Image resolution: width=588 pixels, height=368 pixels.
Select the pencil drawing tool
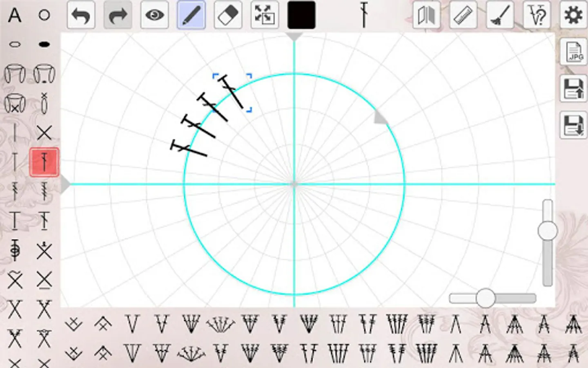pyautogui.click(x=191, y=15)
